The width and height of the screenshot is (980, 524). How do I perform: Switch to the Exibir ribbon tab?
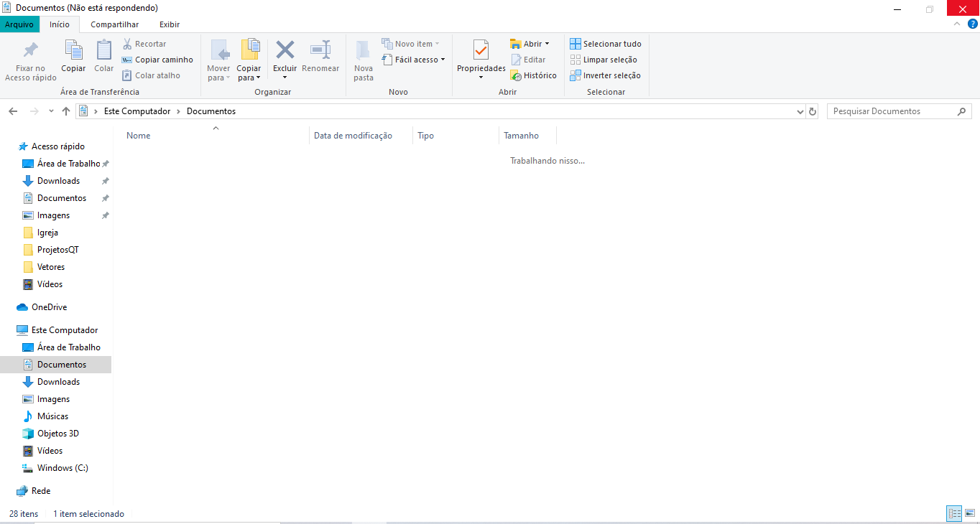pos(170,24)
